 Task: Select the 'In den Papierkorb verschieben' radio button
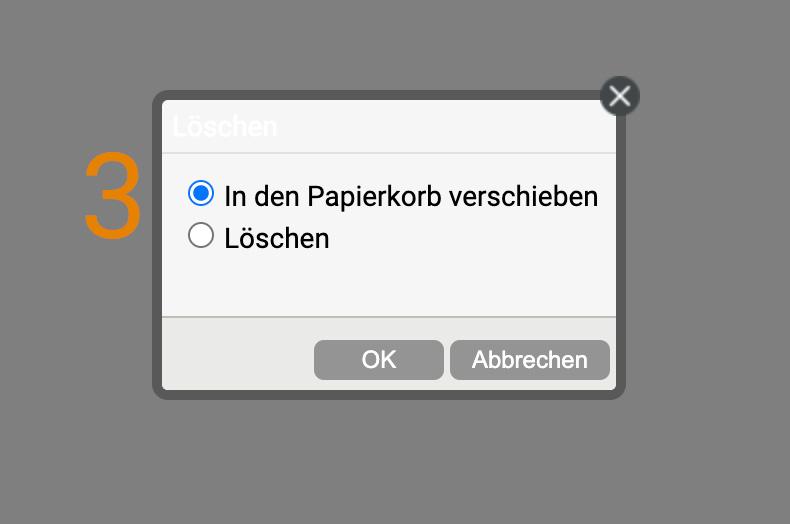201,193
